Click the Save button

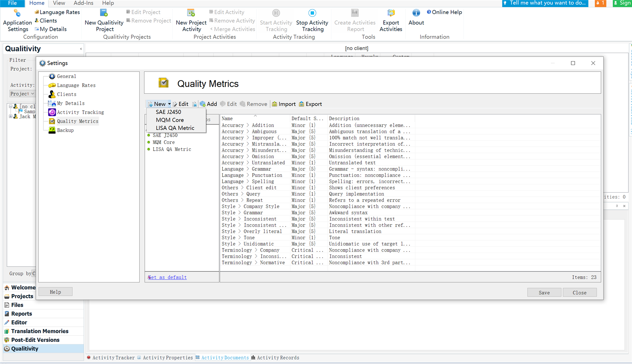(x=544, y=293)
